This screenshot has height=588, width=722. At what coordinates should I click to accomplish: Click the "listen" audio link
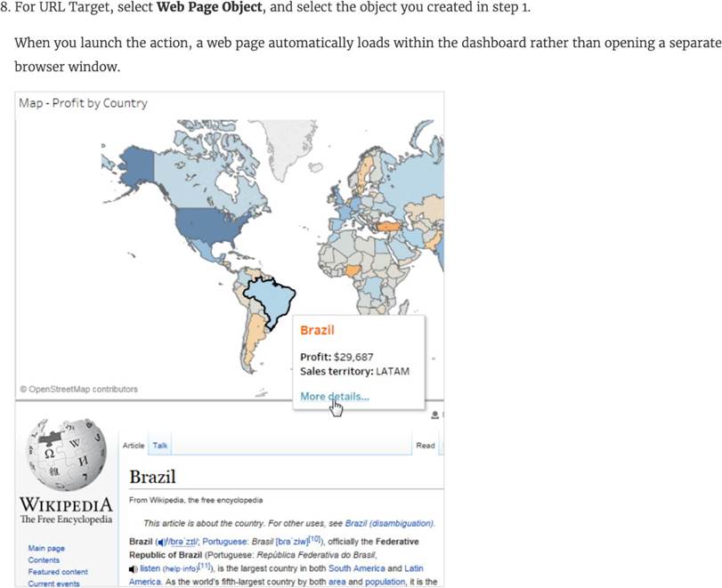point(150,568)
